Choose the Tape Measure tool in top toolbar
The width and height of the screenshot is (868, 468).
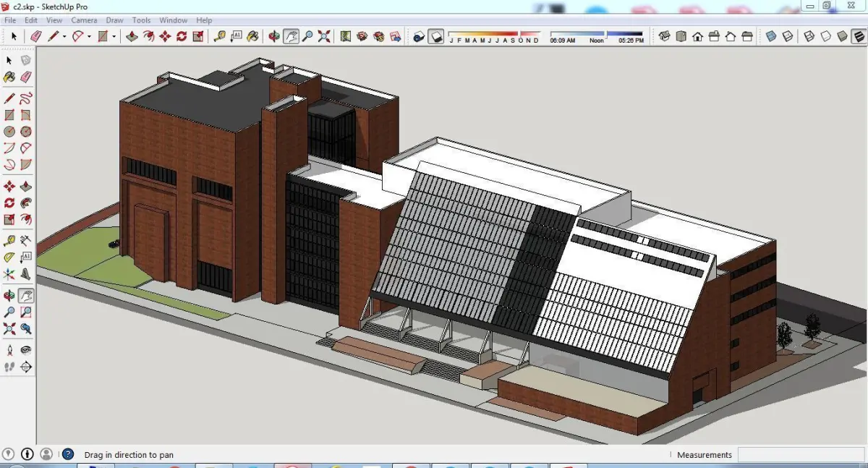point(219,36)
